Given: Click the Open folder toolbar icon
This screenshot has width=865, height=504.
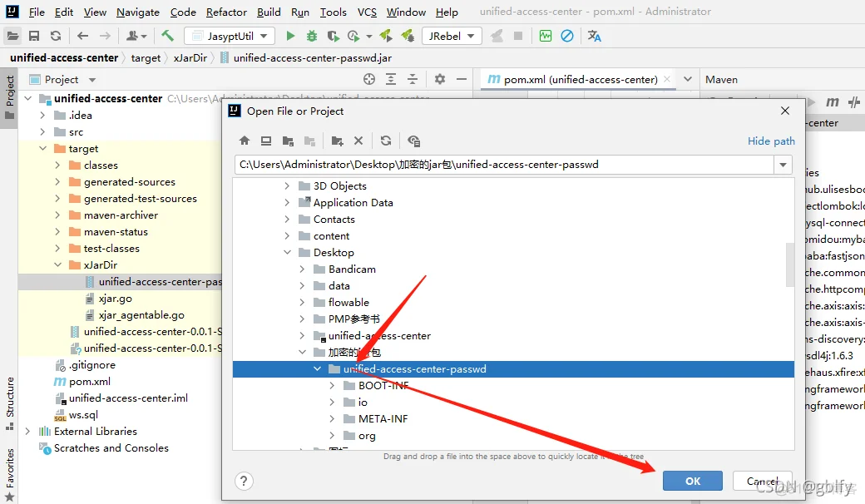Looking at the screenshot, I should click(12, 37).
